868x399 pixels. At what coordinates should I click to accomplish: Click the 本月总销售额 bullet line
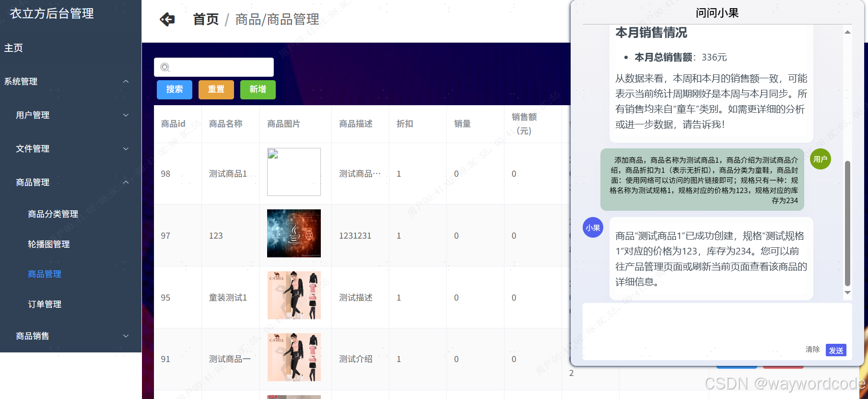pos(680,57)
